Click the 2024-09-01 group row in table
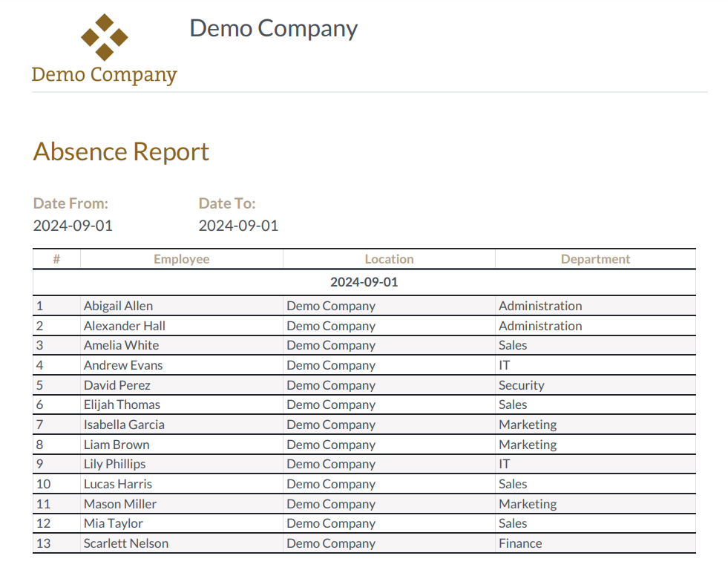This screenshot has height=570, width=728. point(364,282)
